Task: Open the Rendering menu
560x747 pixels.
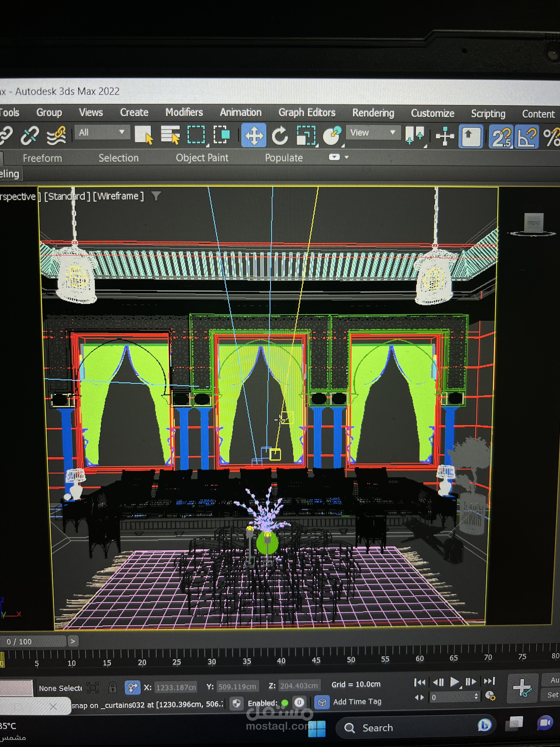Action: [373, 113]
